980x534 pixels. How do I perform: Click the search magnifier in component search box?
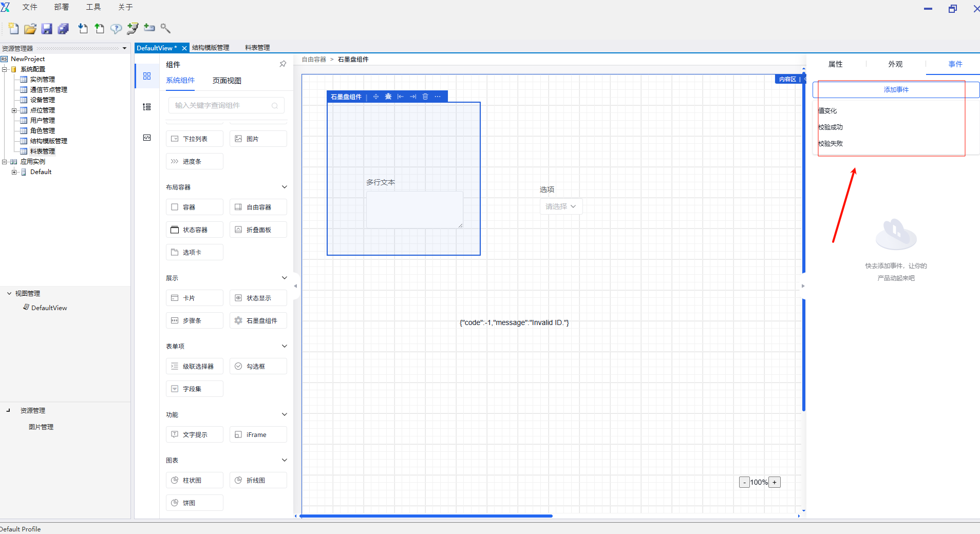[275, 106]
